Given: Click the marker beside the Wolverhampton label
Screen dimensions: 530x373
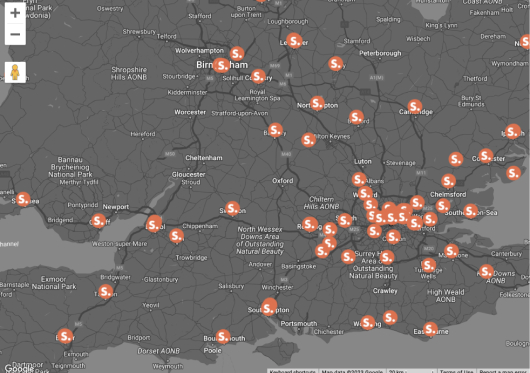Looking at the screenshot, I should (x=237, y=54).
